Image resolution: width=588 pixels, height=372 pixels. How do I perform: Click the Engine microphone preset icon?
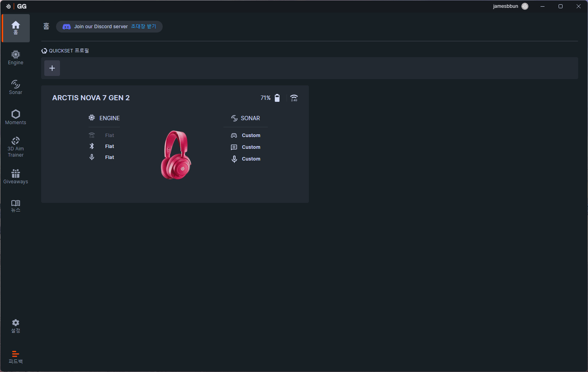pyautogui.click(x=92, y=157)
